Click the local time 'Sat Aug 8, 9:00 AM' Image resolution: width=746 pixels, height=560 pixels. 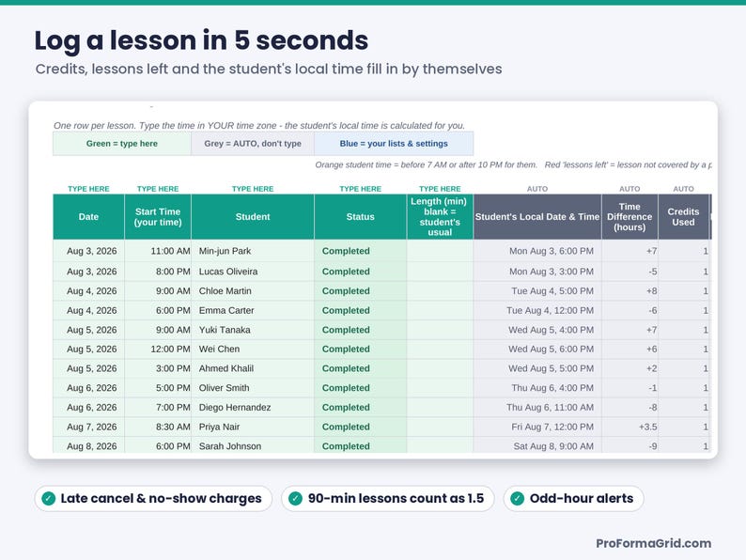point(537,445)
